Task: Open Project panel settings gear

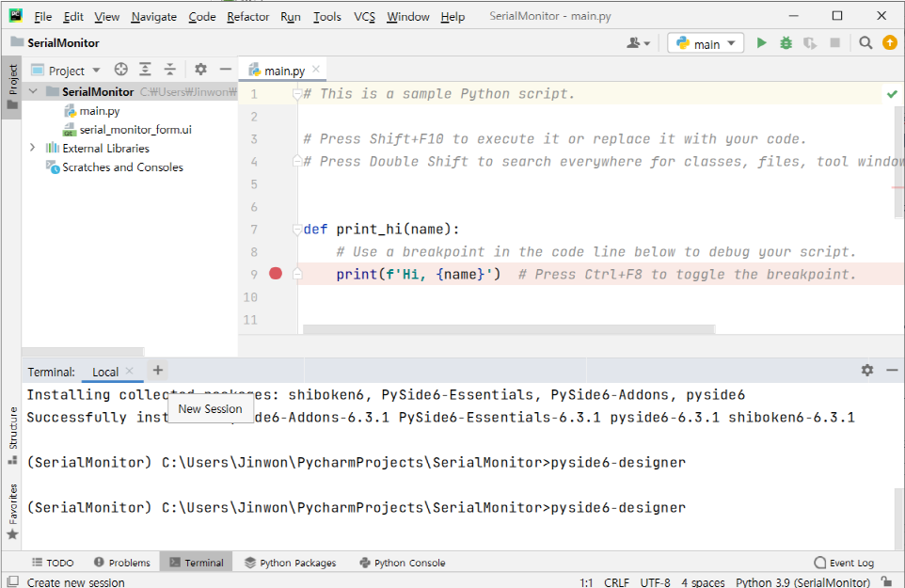Action: pyautogui.click(x=200, y=70)
